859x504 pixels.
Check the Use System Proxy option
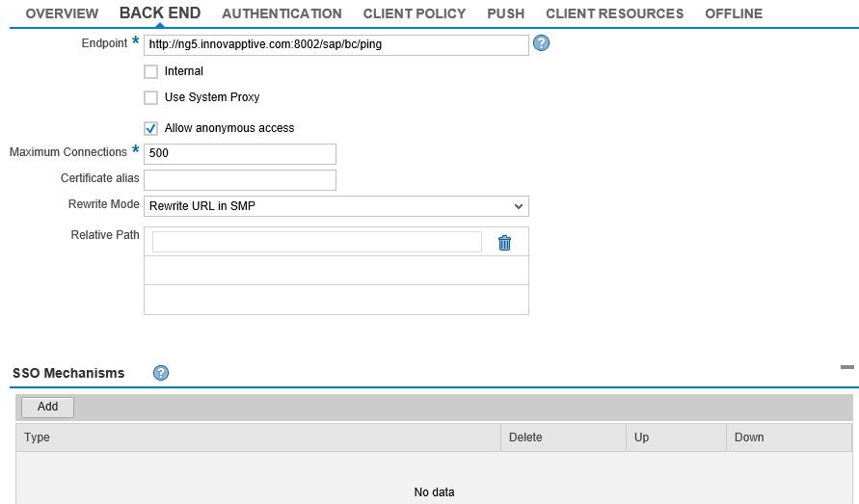click(151, 97)
